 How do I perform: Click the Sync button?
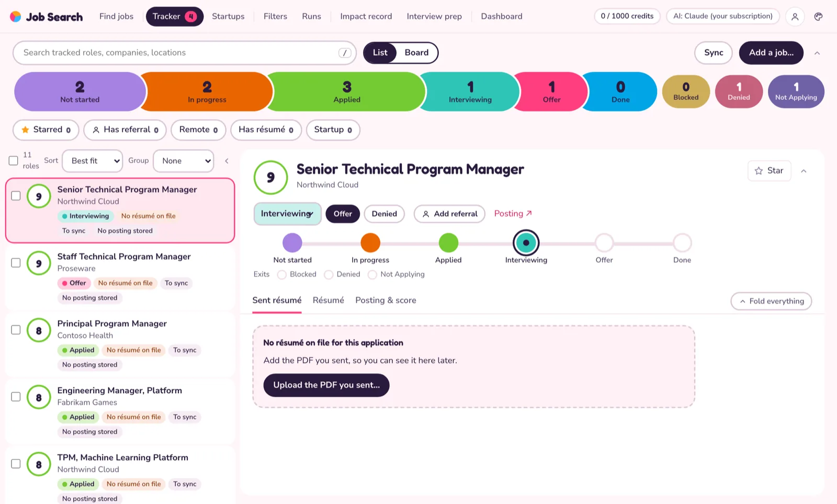714,53
